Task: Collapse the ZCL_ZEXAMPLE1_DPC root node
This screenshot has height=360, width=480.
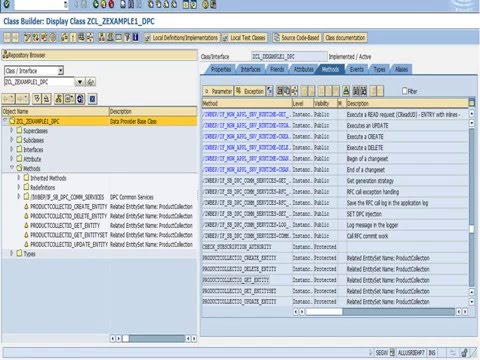Action: [x=5, y=121]
